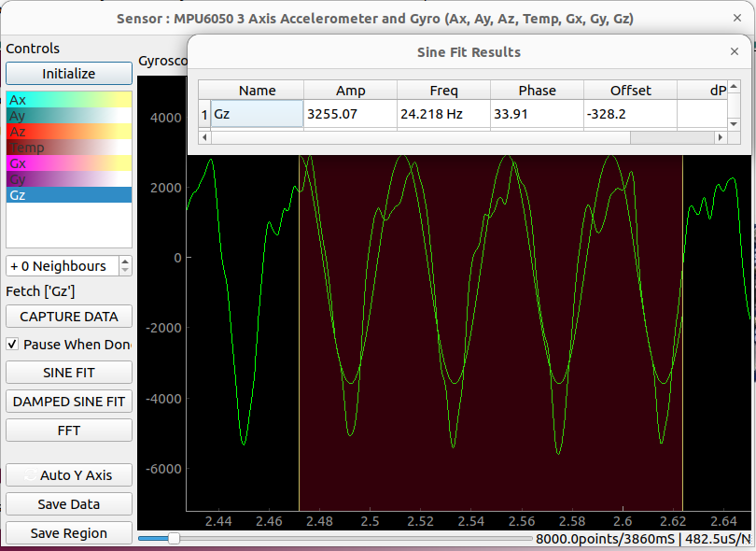
Task: Click the Freq column header
Action: tap(443, 91)
